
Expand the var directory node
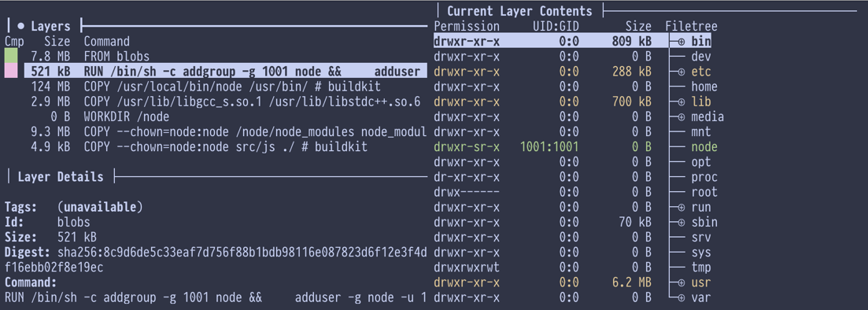[x=681, y=298]
